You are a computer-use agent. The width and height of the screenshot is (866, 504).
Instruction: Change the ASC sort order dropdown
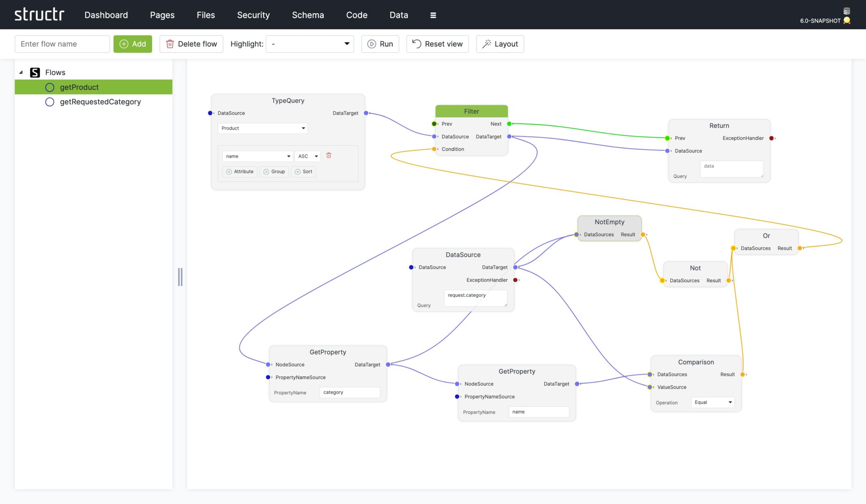tap(307, 156)
